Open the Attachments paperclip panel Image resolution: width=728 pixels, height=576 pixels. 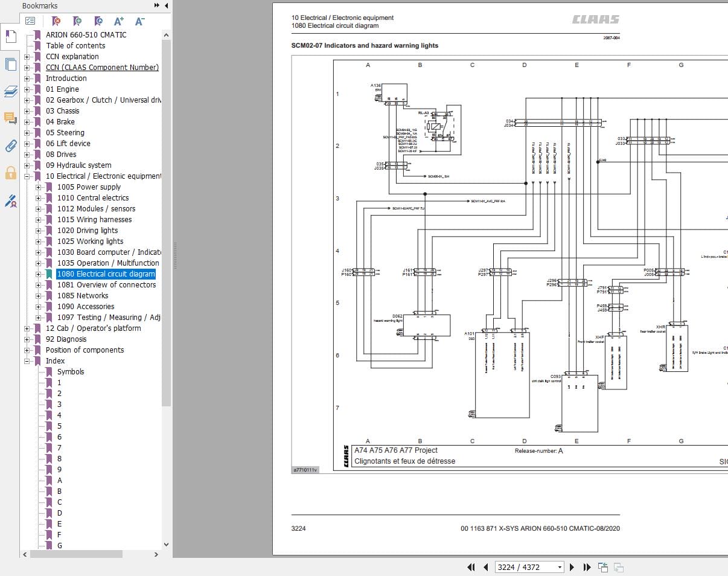[x=10, y=146]
